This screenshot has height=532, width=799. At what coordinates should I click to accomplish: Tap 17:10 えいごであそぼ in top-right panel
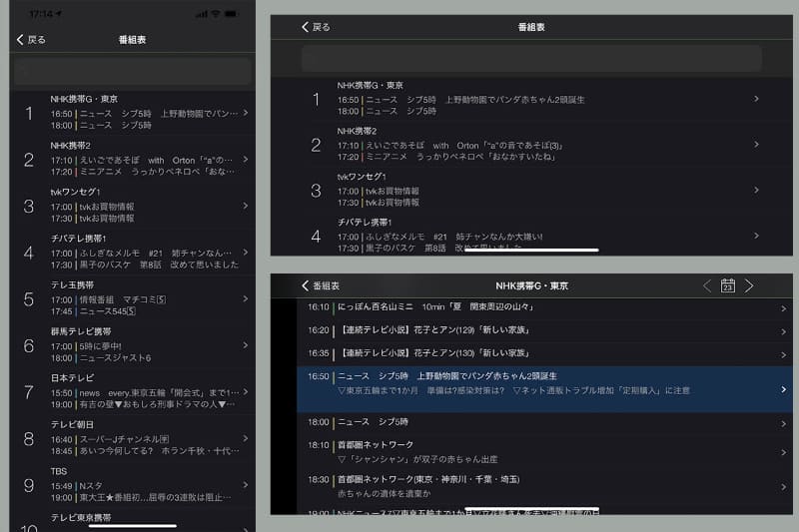point(450,146)
